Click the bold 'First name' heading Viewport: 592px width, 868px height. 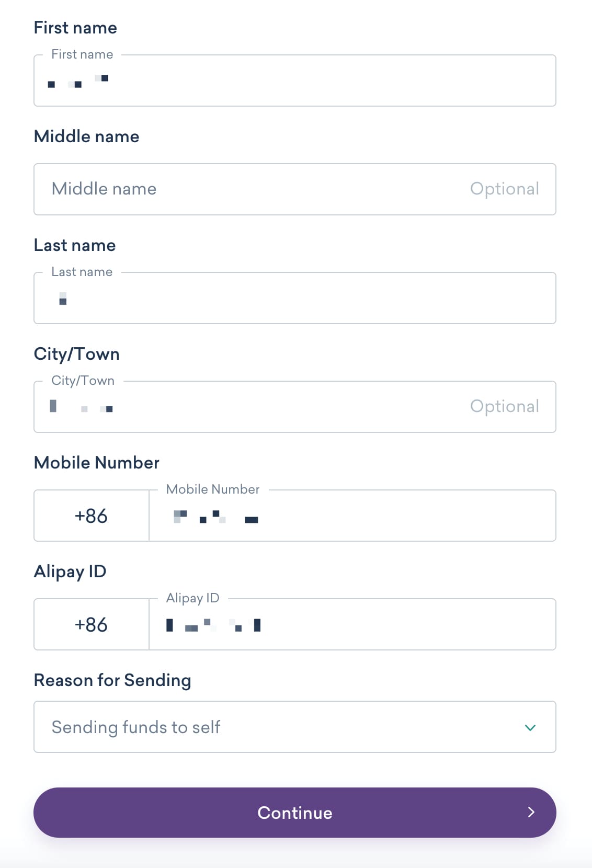point(75,28)
